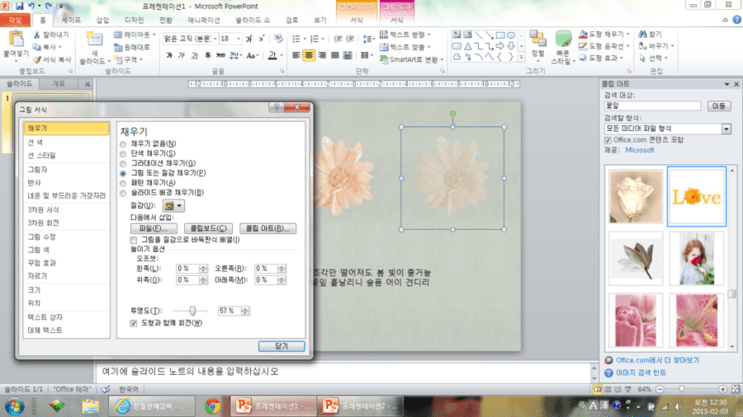Click the Paste icon in clipboard group
743x417 pixels.
pos(16,41)
